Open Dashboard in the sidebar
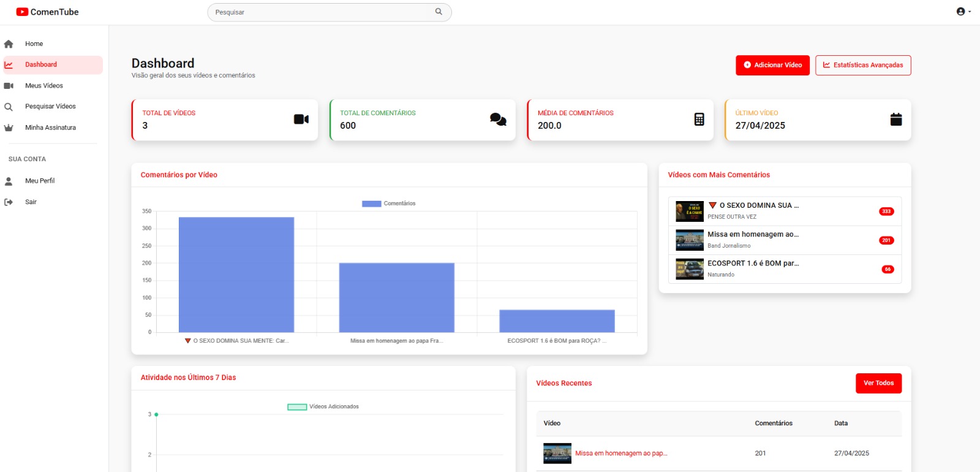 coord(41,65)
